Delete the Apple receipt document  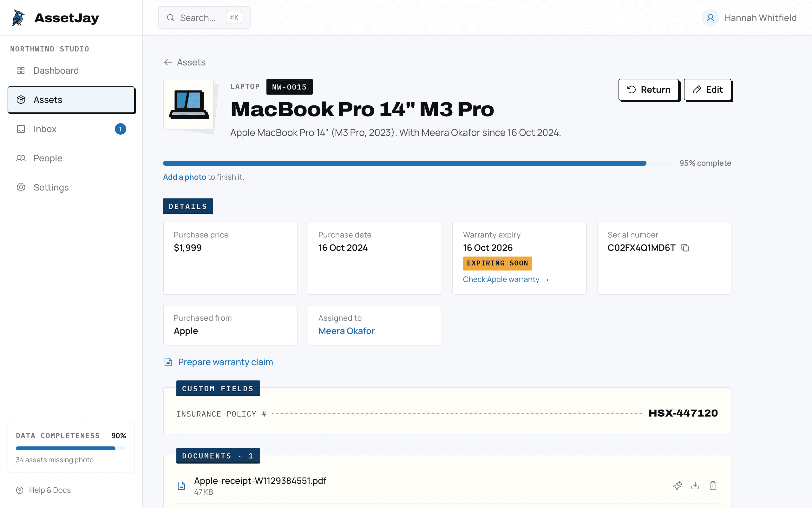point(713,485)
